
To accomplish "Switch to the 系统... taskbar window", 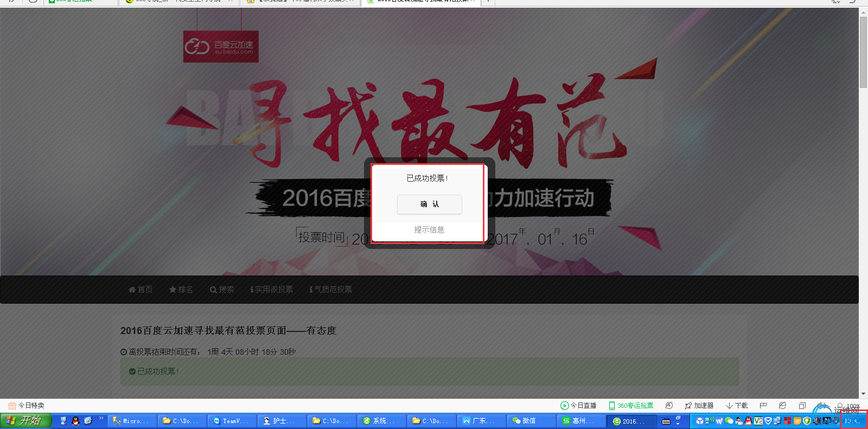I will [x=381, y=421].
